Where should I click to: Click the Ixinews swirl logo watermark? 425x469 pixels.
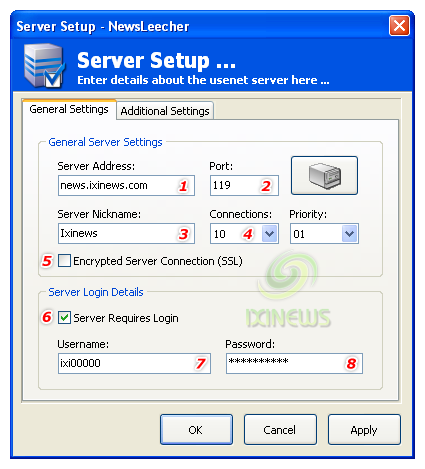point(288,289)
